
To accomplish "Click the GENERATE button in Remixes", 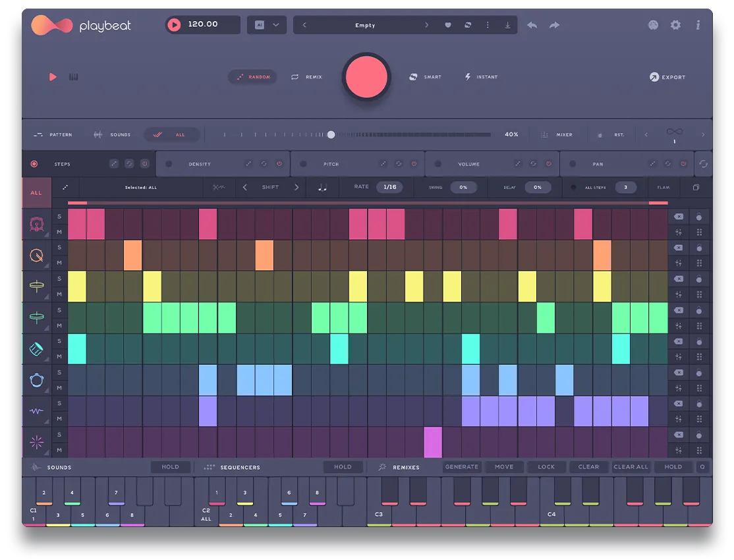I will (x=461, y=466).
